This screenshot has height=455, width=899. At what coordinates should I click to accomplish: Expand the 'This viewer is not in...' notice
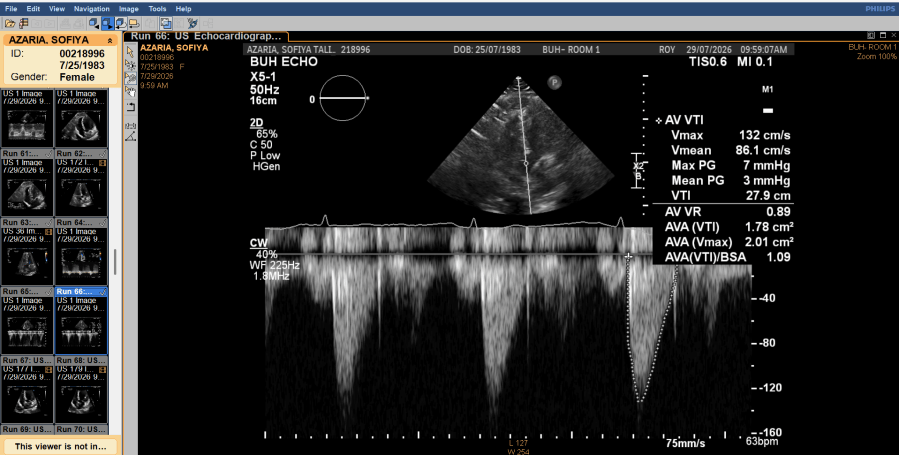point(60,446)
